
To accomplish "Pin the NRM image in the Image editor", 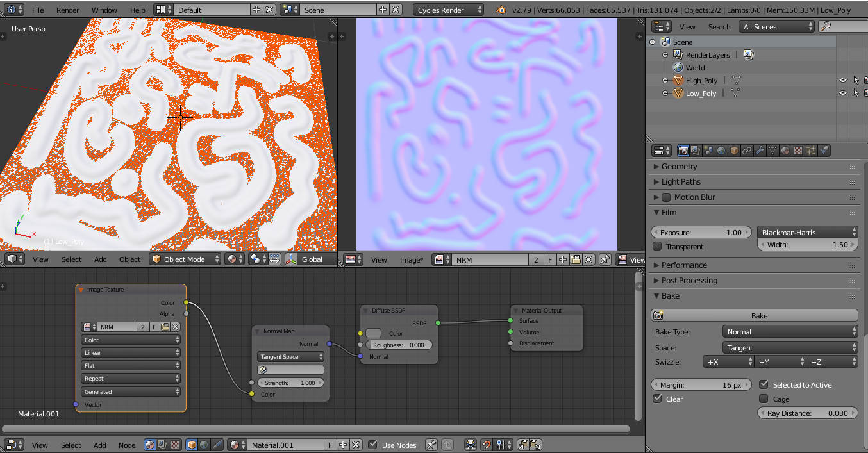I will [x=604, y=259].
